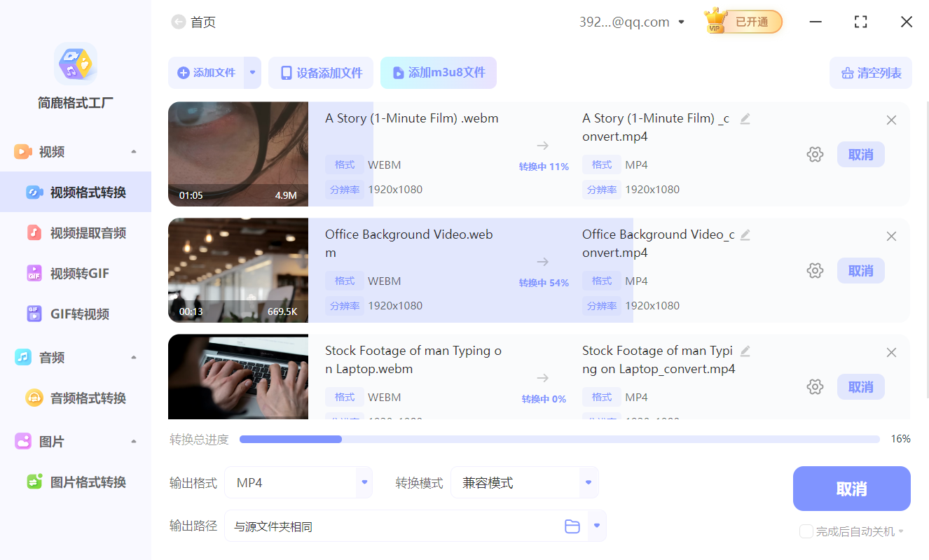The image size is (929, 560).
Task: Click the 简鹿格式工厂 app logo
Action: (76, 64)
